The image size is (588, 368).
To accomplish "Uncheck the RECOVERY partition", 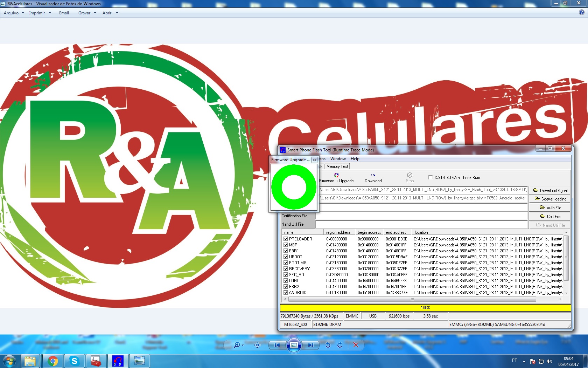I will (286, 269).
